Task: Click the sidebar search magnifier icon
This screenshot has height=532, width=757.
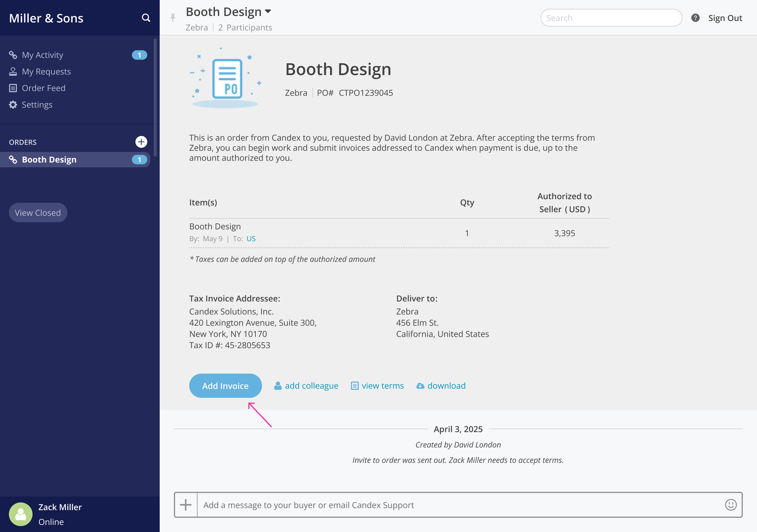Action: point(146,18)
